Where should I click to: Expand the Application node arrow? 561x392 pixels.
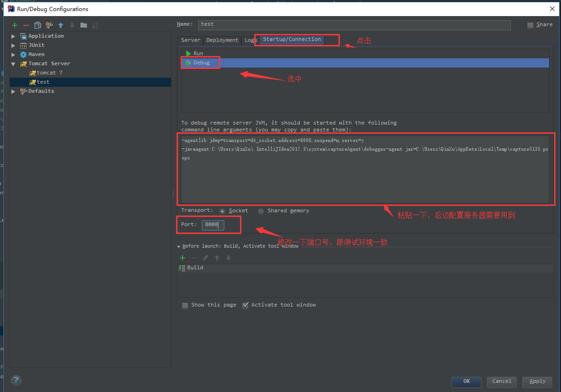13,36
